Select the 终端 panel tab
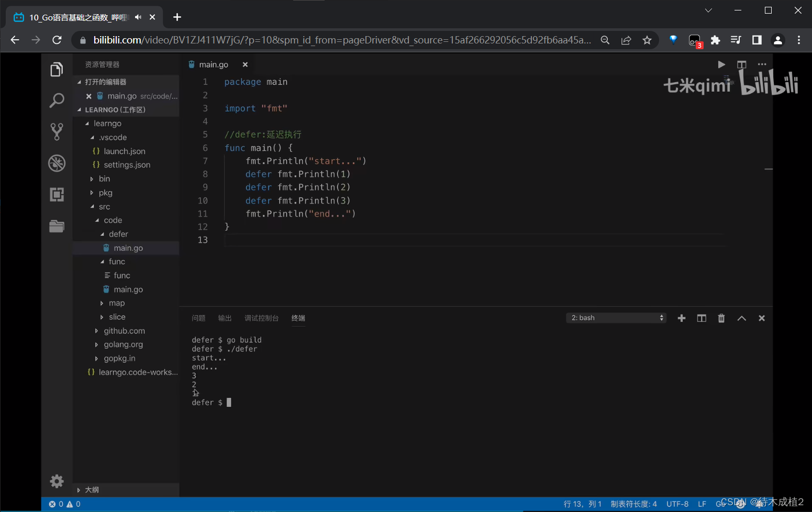The image size is (812, 512). [298, 318]
